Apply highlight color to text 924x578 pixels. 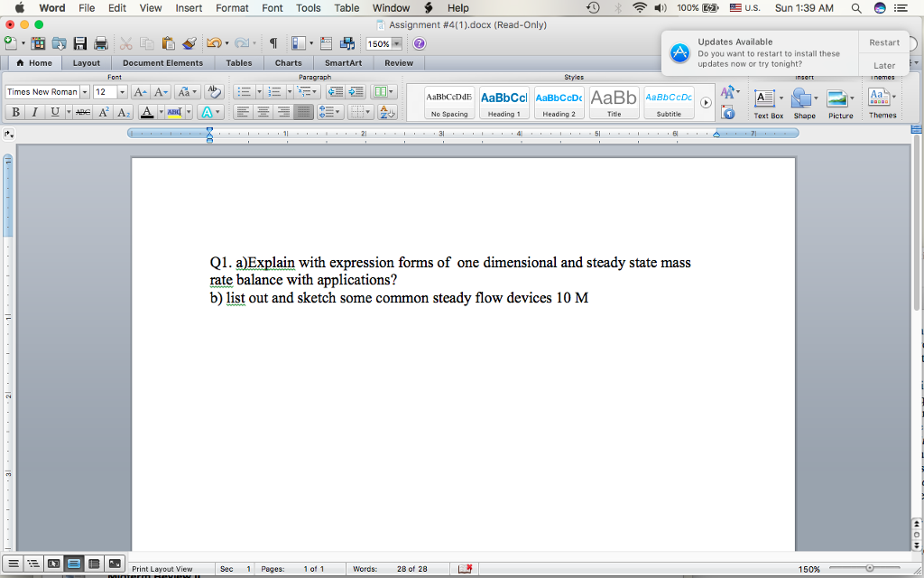pyautogui.click(x=174, y=112)
